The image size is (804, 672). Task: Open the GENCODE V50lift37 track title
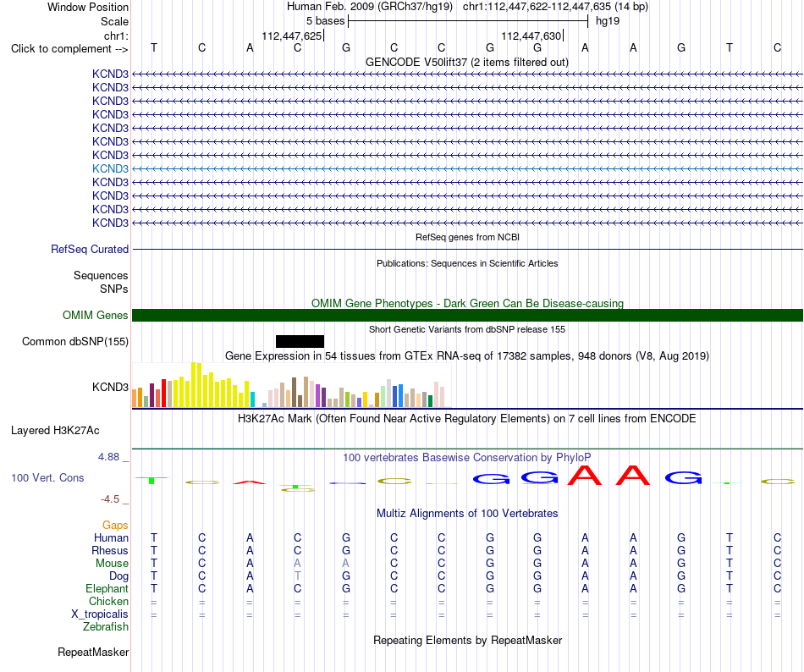point(466,62)
